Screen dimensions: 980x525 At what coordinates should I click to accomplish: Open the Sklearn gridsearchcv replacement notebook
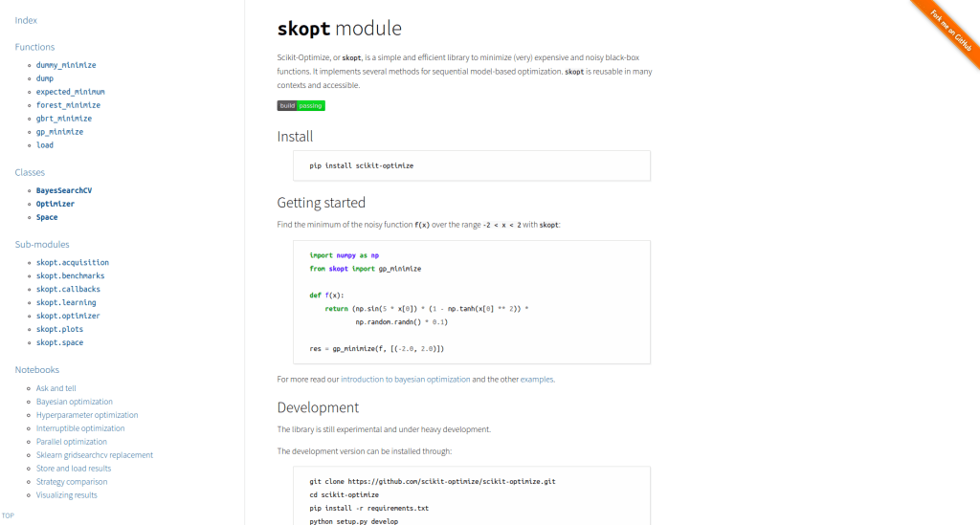point(95,455)
